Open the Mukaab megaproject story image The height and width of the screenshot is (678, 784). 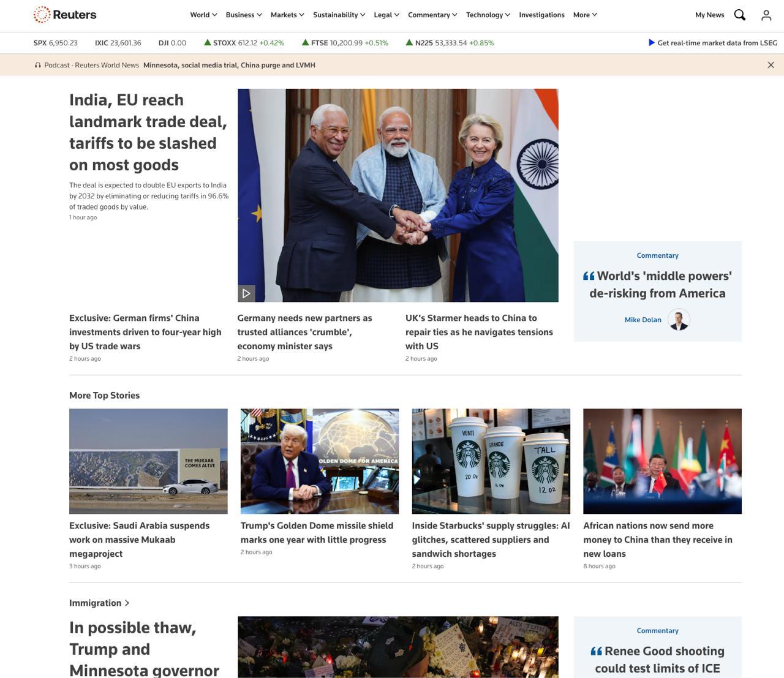point(148,461)
